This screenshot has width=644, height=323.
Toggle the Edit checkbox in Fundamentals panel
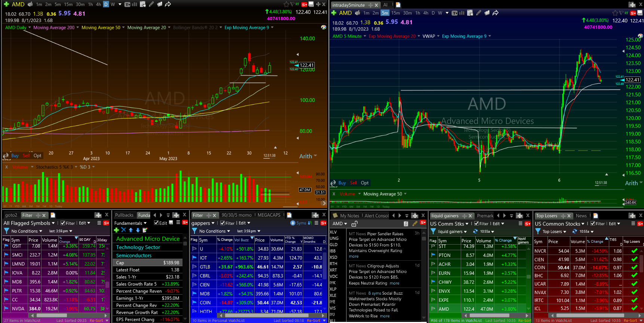pos(156,223)
